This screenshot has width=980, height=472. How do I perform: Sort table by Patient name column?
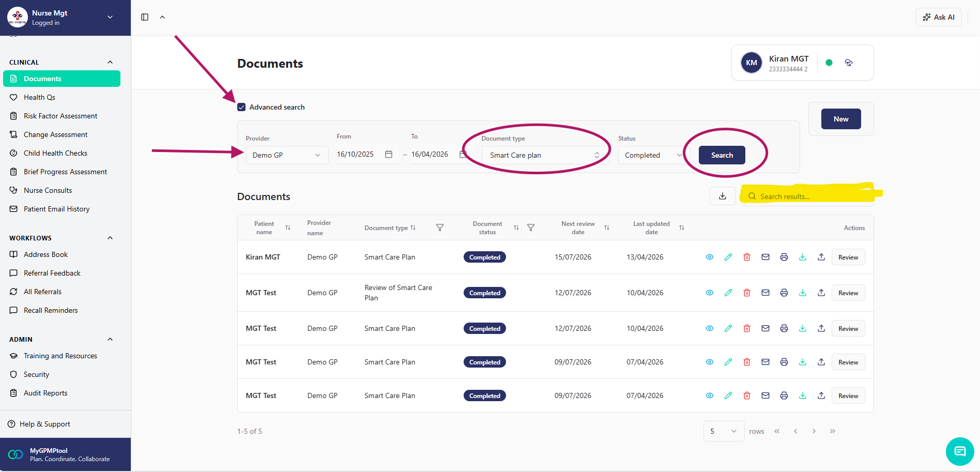[288, 228]
